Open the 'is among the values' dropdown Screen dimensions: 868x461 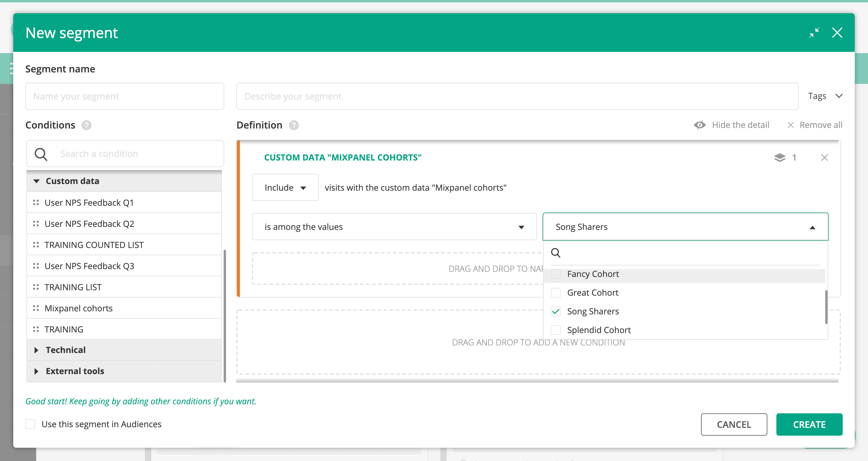[x=394, y=227]
